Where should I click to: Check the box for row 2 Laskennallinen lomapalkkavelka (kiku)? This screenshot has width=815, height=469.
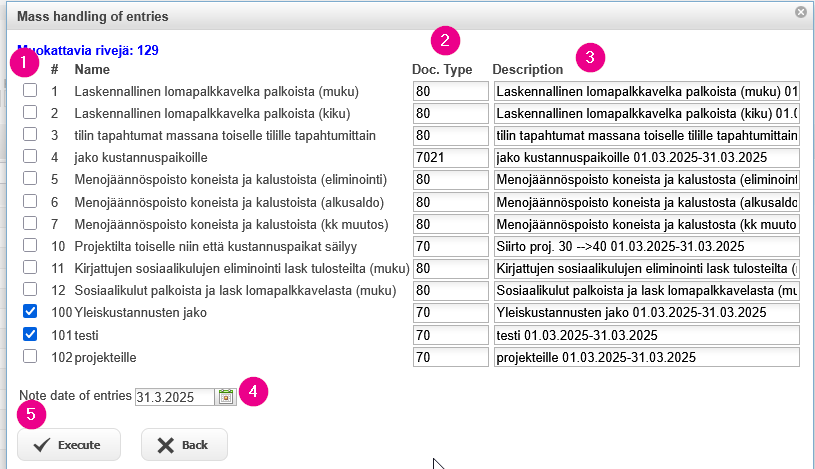tap(30, 112)
